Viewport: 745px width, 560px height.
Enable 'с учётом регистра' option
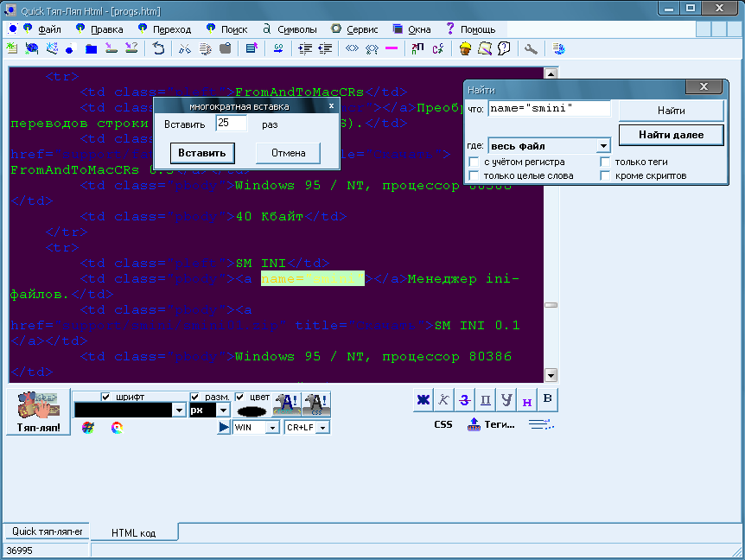(x=474, y=162)
